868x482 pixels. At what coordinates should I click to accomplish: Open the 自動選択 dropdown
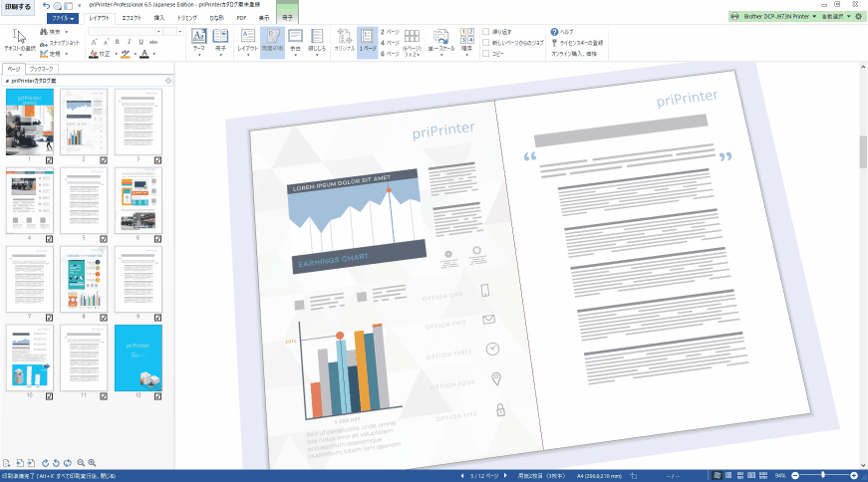[x=835, y=17]
